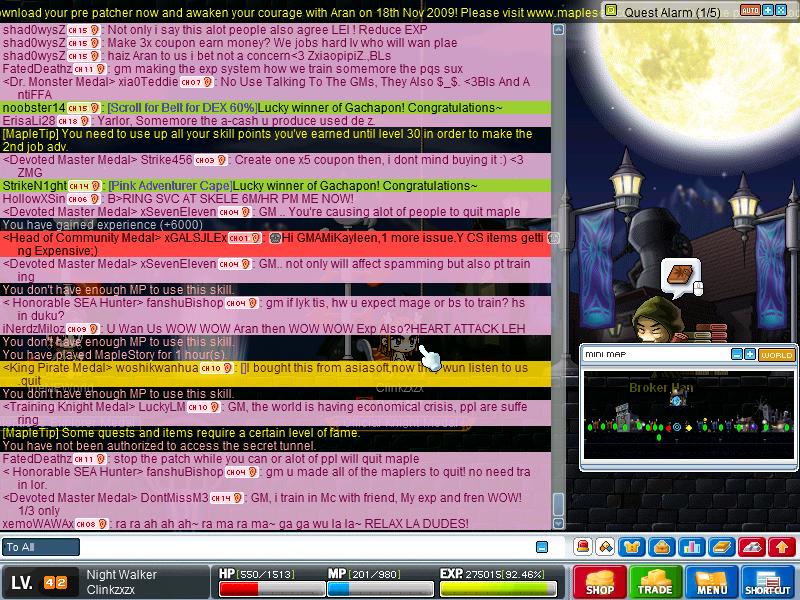
Task: Click player name 'StrikeN1ght' in chat
Action: (35, 186)
